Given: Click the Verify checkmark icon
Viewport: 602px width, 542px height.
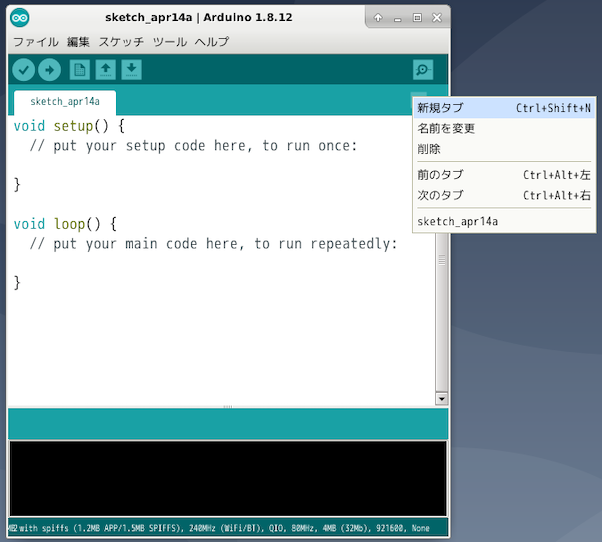Looking at the screenshot, I should (x=23, y=70).
